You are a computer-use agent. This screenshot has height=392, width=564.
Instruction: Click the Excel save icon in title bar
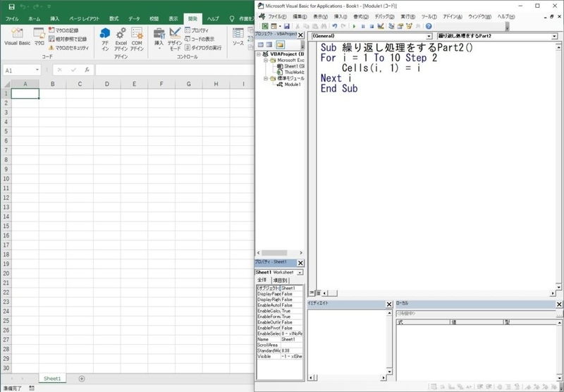(x=11, y=6)
